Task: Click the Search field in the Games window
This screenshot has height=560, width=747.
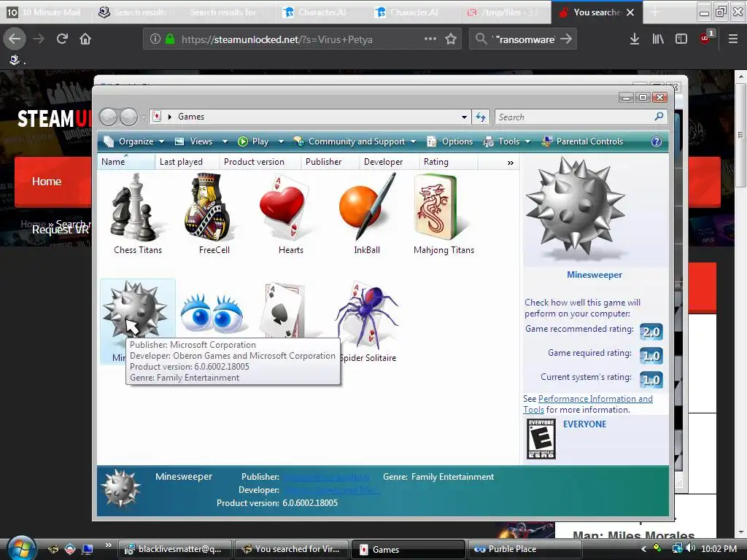Action: click(576, 117)
